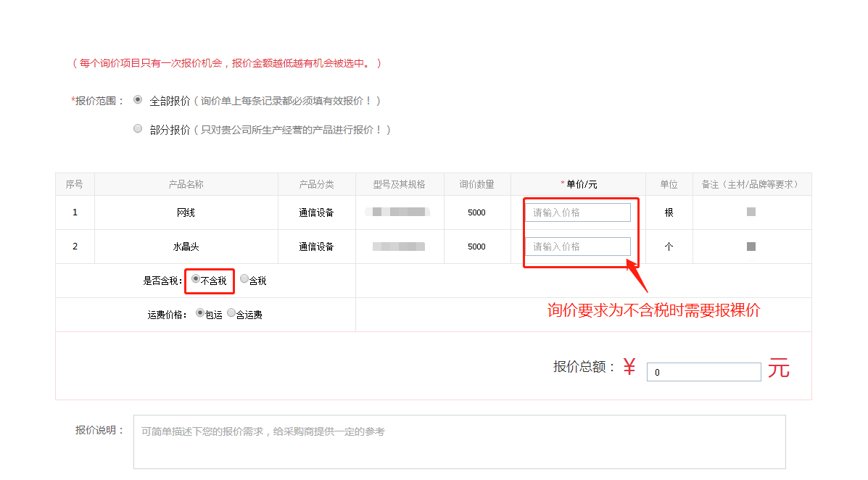Click the 报价说明 description text area
This screenshot has width=868, height=480.
[459, 442]
